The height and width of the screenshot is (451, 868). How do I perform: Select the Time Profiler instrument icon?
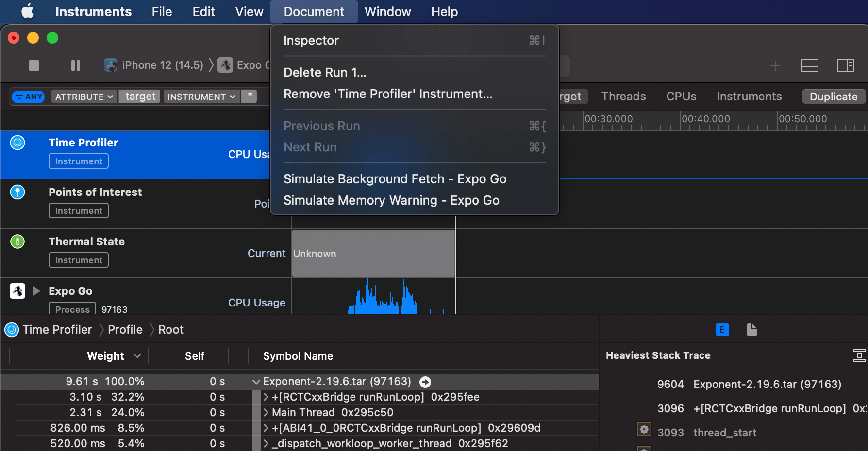pos(17,143)
